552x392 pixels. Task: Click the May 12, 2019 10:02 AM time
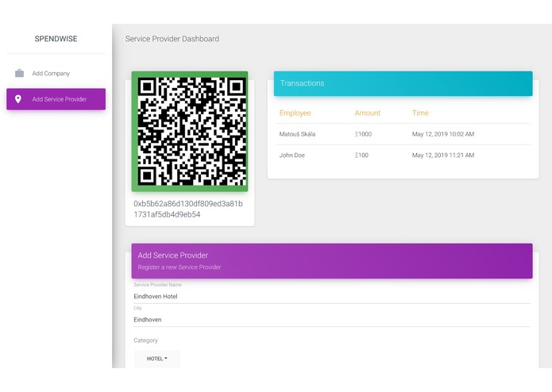(x=443, y=134)
